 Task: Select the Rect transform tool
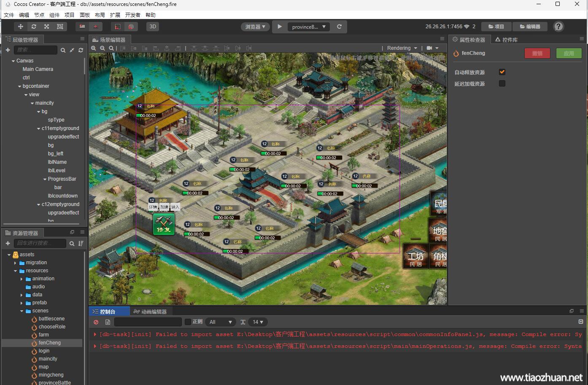(60, 27)
